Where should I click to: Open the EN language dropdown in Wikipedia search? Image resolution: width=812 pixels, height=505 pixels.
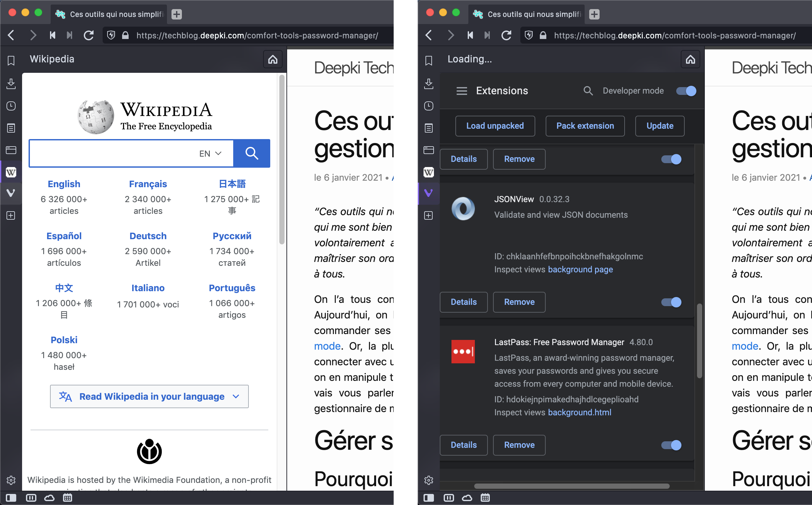click(x=210, y=153)
